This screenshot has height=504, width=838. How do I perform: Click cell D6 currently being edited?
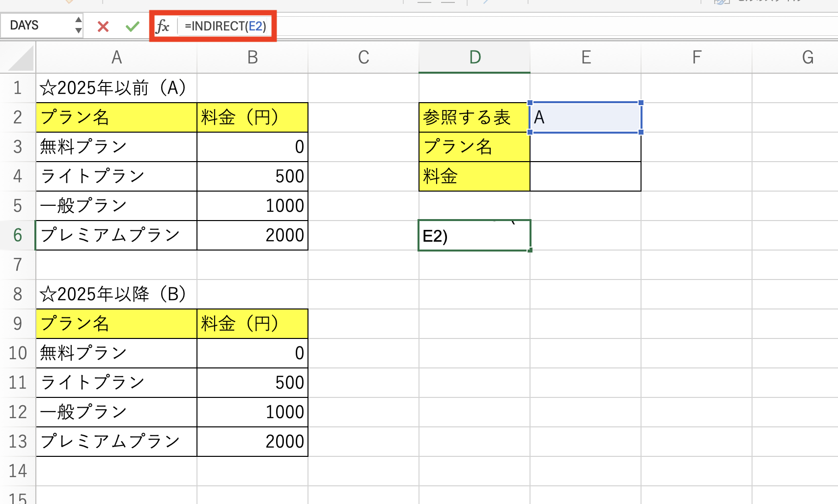[474, 235]
